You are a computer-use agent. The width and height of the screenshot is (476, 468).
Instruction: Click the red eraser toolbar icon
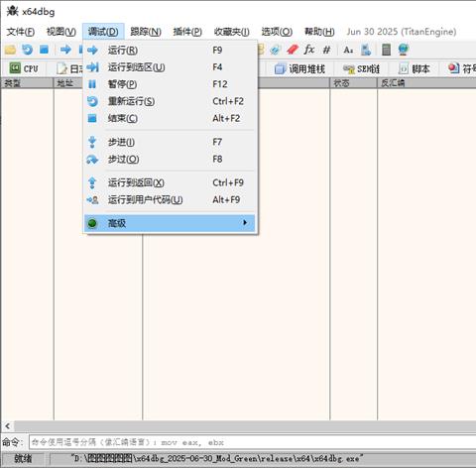point(293,50)
